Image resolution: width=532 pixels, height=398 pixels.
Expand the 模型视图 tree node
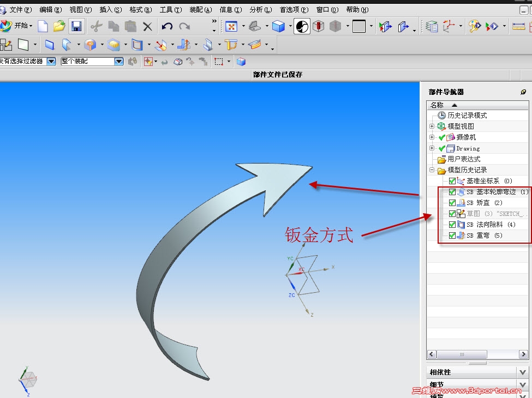(432, 126)
